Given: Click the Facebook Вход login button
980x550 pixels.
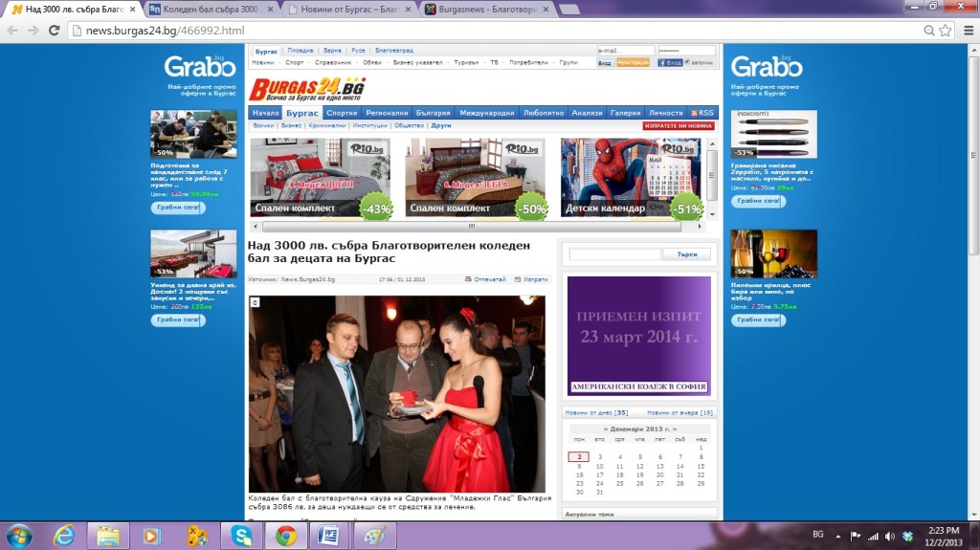Looking at the screenshot, I should point(670,62).
